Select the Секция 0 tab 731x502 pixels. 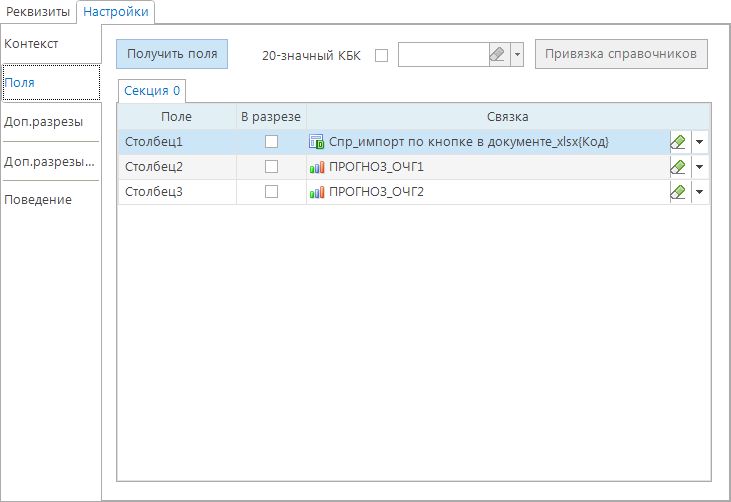pyautogui.click(x=152, y=91)
